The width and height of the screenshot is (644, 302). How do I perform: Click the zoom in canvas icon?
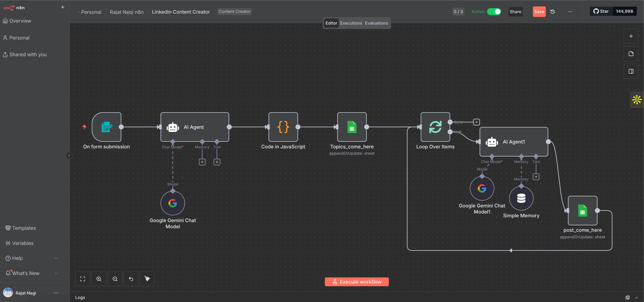(x=99, y=279)
